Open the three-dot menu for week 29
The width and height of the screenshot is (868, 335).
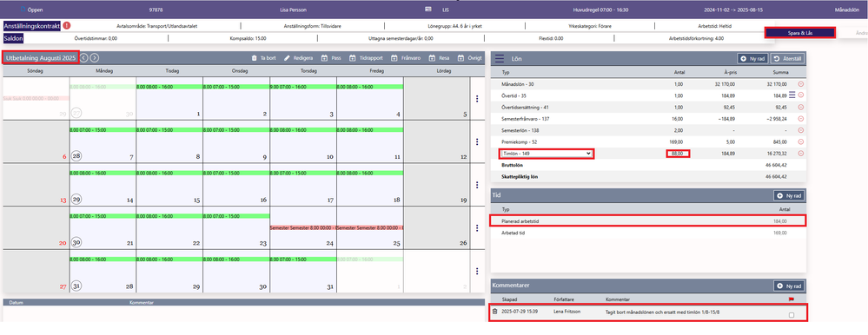coord(477,185)
